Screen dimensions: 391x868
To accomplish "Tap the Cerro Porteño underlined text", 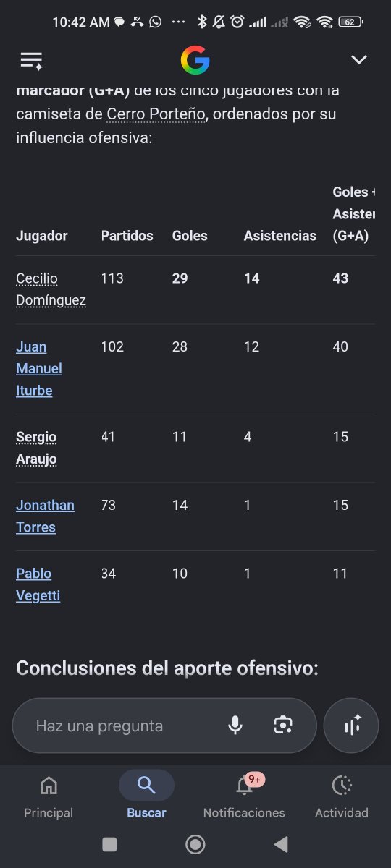I will click(156, 114).
